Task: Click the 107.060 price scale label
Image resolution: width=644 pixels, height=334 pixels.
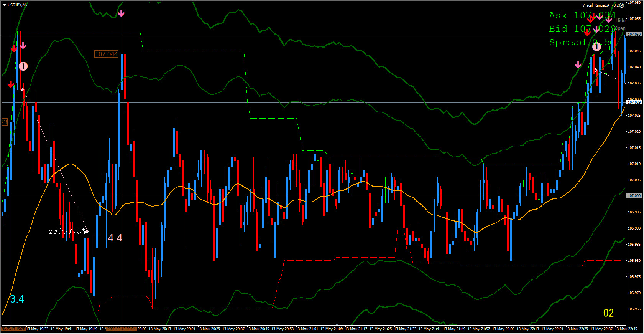Action: click(634, 3)
